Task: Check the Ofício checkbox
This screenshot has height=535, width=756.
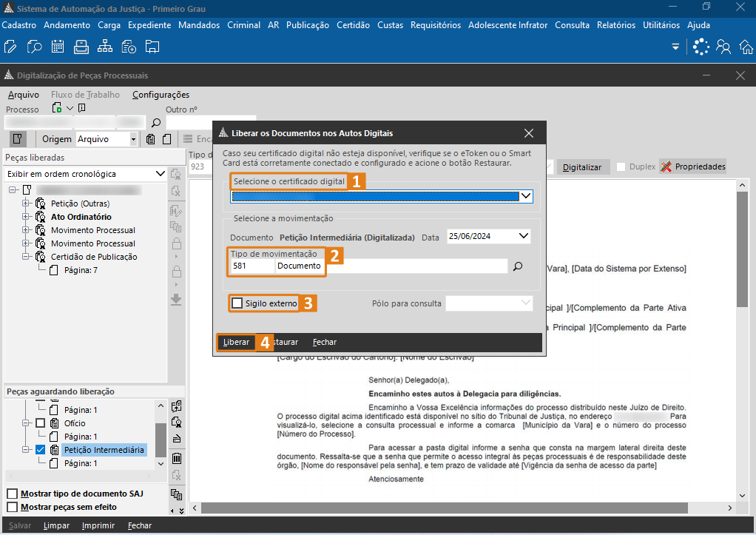Action: 41,423
